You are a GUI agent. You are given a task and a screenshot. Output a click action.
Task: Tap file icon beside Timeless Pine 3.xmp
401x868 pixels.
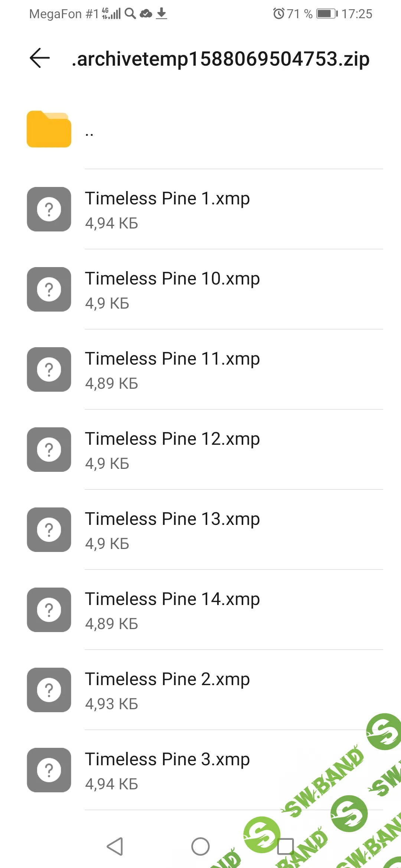pos(49,770)
